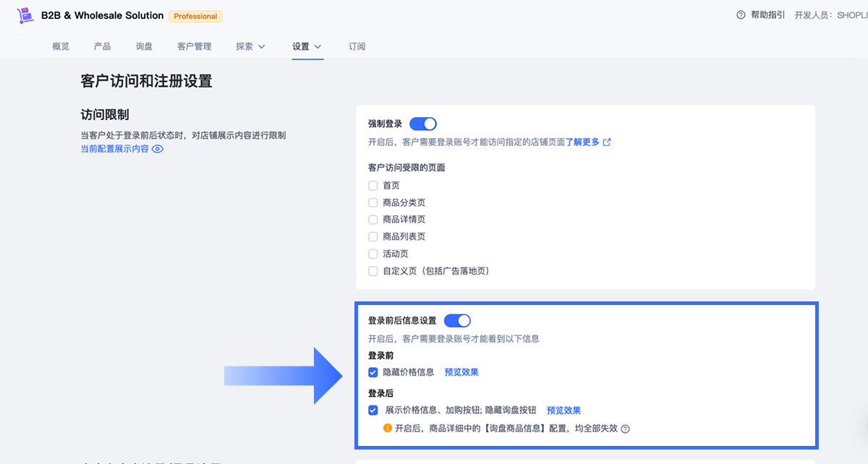Open the 探索 menu label
Viewport: 868px width, 464px height.
tap(244, 46)
